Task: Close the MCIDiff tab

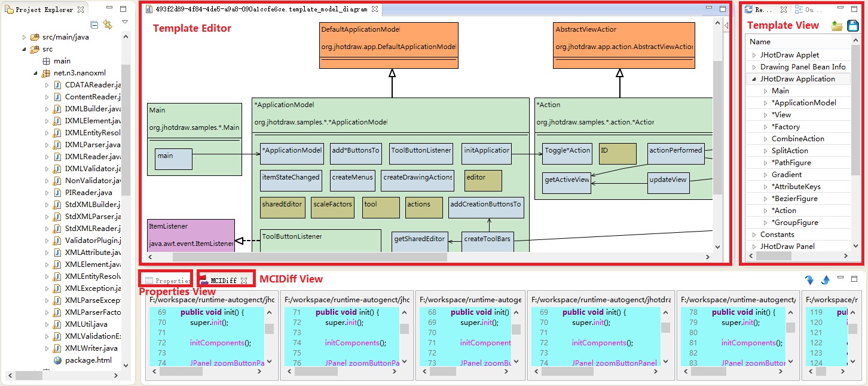Action: 243,280
